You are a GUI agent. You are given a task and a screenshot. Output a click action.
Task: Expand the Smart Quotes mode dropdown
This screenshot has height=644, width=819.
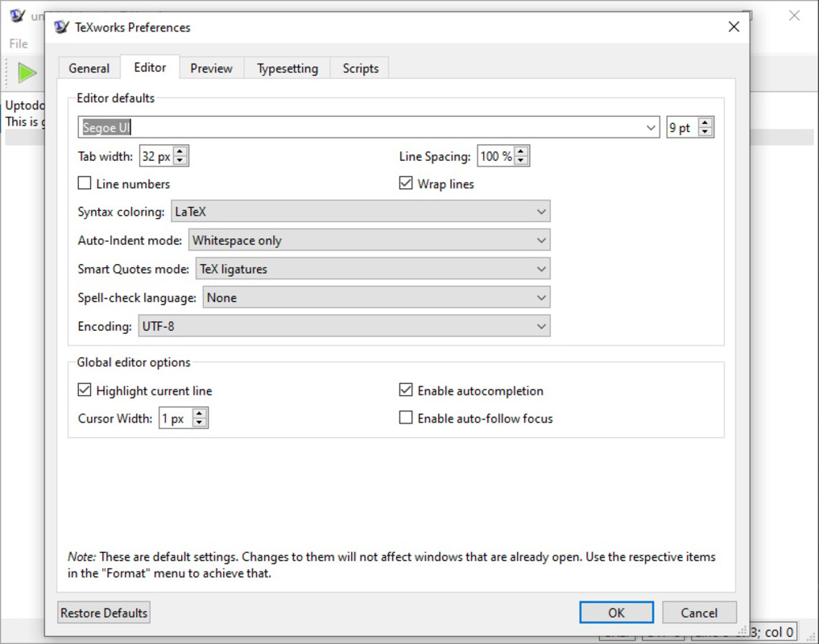coord(373,269)
